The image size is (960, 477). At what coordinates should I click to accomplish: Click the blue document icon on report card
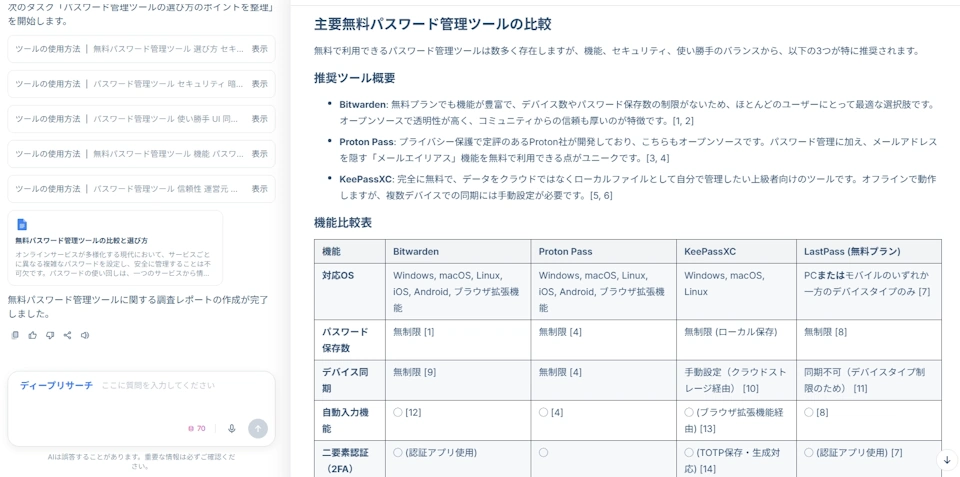point(22,225)
